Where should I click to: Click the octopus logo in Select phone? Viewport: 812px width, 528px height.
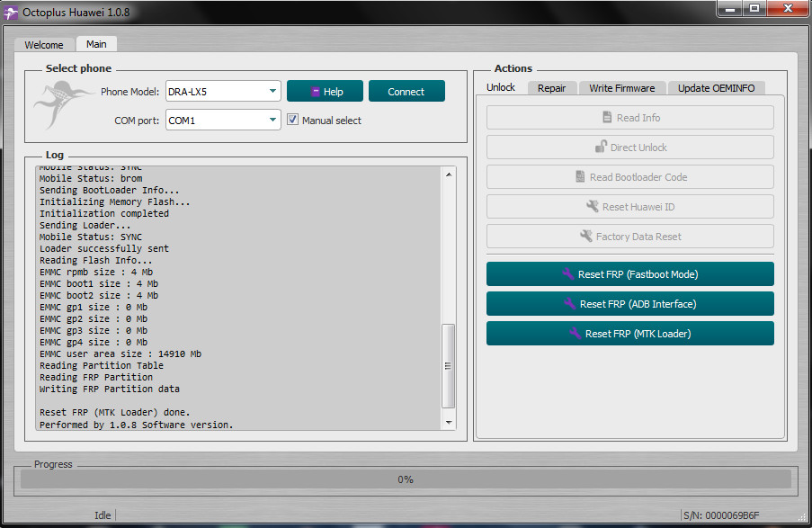point(62,104)
